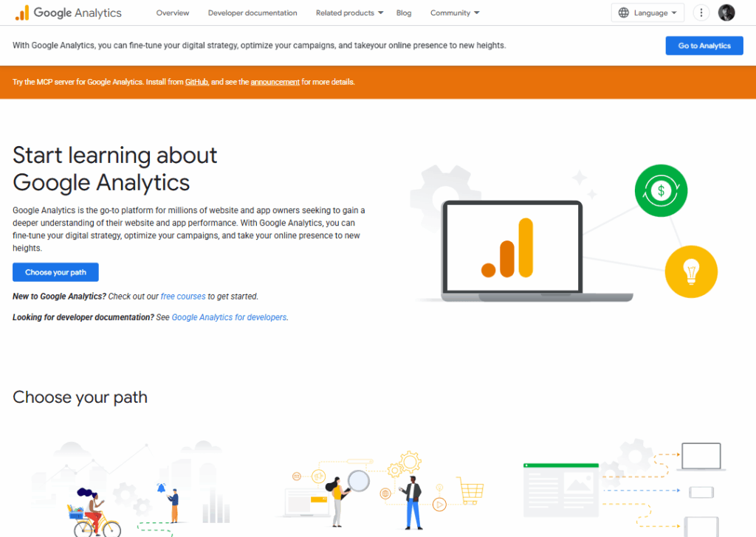756x537 pixels.
Task: Open the Language dropdown selector
Action: 647,13
